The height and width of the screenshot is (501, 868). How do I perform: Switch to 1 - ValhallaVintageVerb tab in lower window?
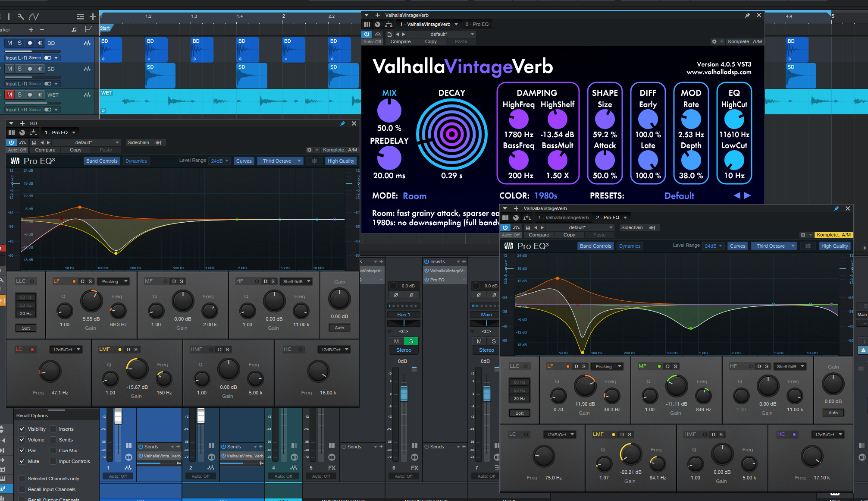point(563,217)
